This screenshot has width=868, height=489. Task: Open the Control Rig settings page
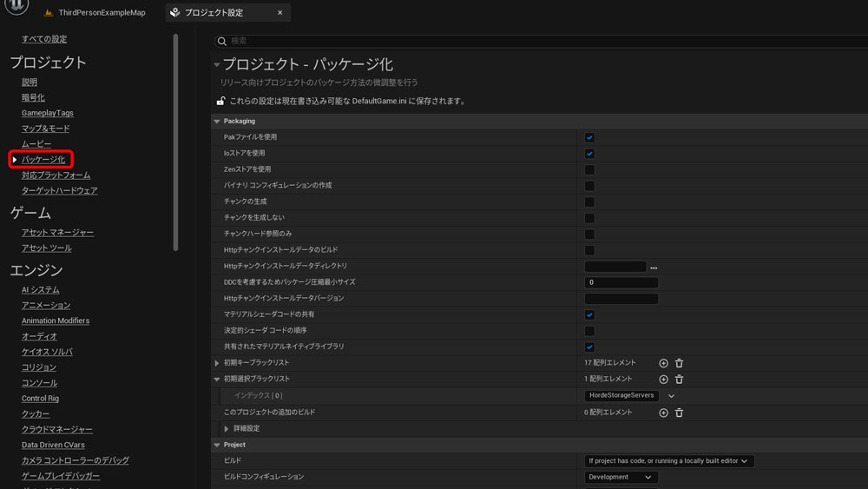(41, 398)
